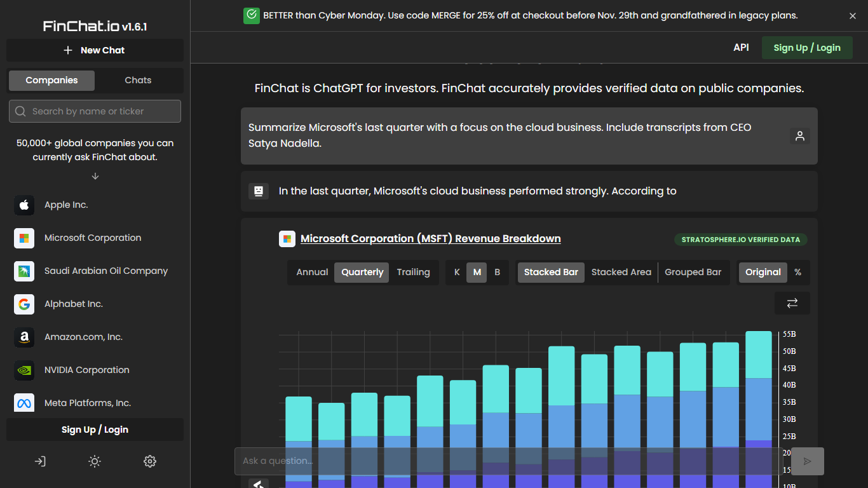Change chart type to Grouped Bar
Screen dimensions: 868x488
(x=693, y=272)
